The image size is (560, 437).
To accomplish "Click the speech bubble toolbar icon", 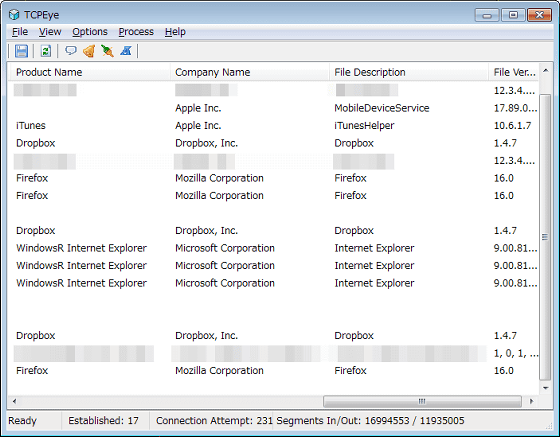I will pyautogui.click(x=71, y=51).
